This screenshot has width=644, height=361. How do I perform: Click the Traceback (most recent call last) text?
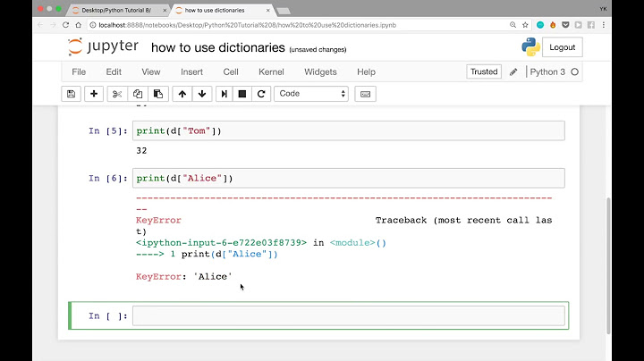(463, 221)
